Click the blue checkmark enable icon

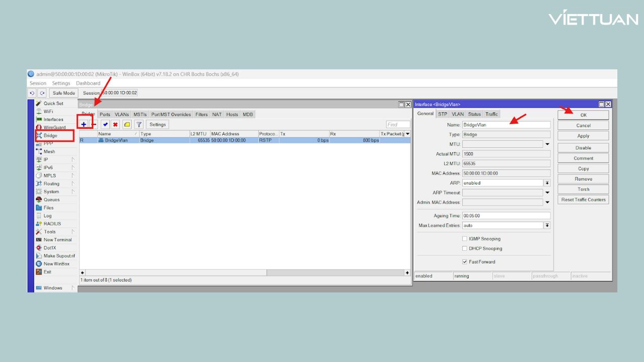[105, 125]
